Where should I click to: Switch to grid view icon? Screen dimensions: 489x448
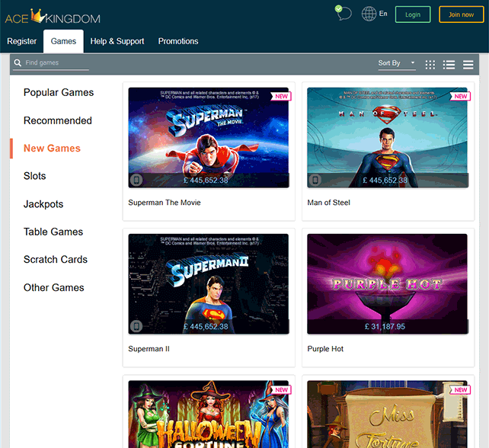[430, 65]
